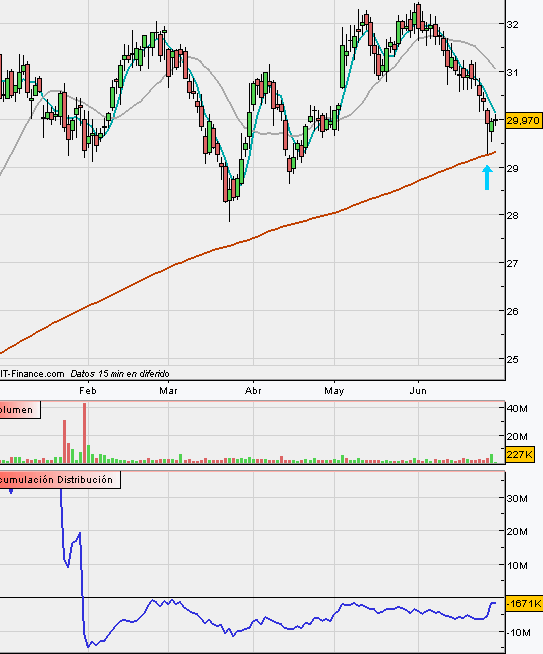The height and width of the screenshot is (654, 543).
Task: Click the 26 price axis label
Action: (x=513, y=311)
